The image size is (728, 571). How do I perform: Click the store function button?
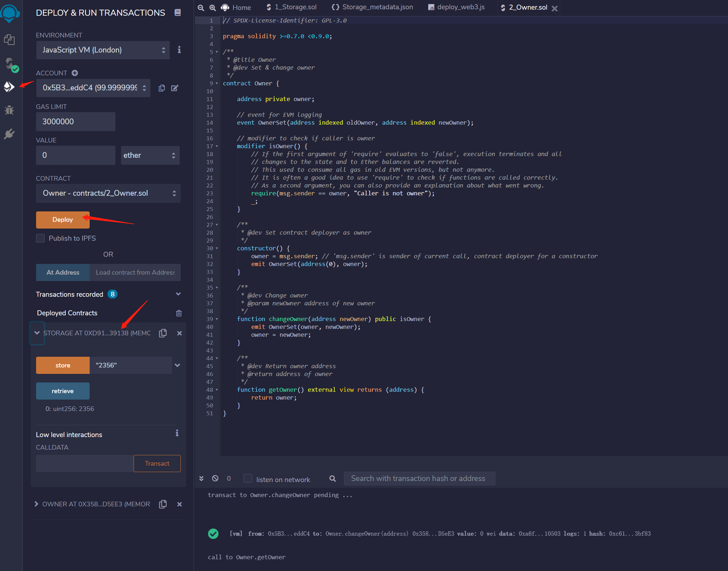[x=63, y=365]
